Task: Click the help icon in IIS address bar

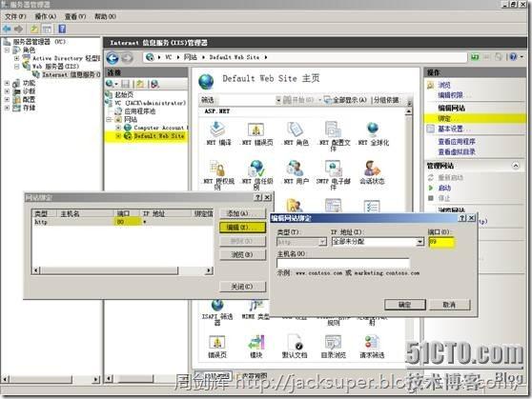Action: pyautogui.click(x=513, y=57)
